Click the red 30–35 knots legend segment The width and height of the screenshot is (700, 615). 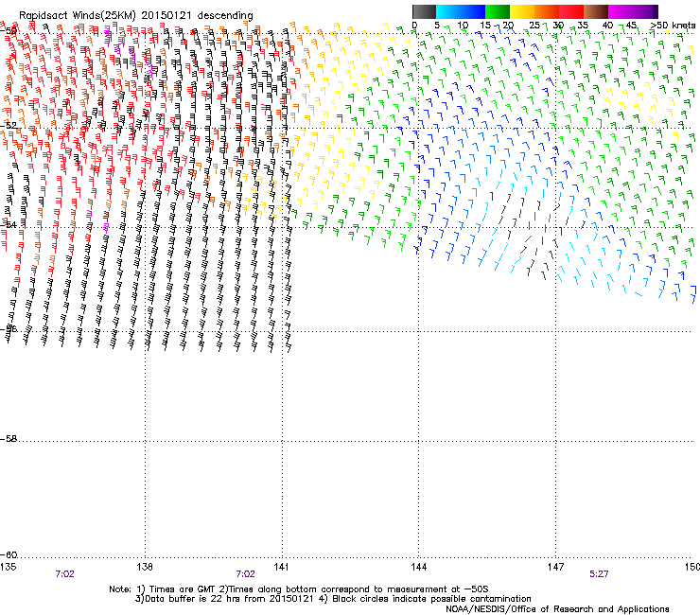pyautogui.click(x=571, y=11)
